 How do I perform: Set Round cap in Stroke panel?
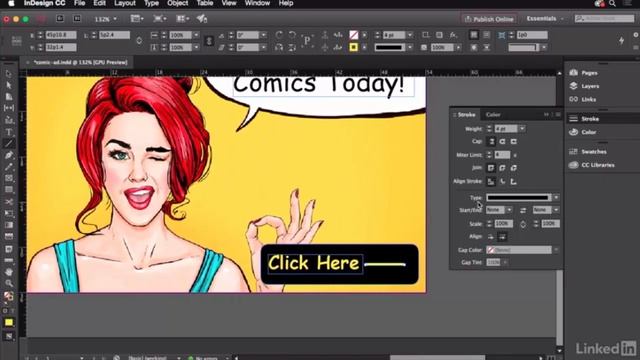[x=502, y=141]
